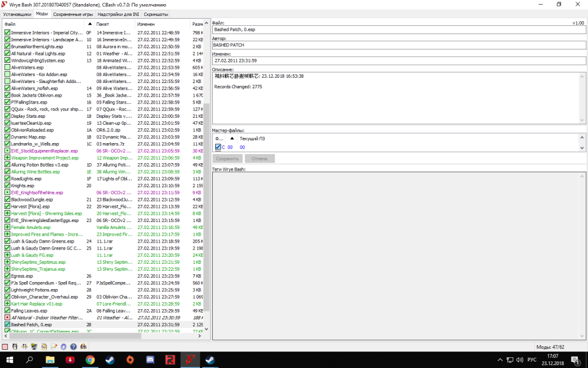Open the Скриншоты tab
Screen dimensions: 588x368
click(x=156, y=14)
